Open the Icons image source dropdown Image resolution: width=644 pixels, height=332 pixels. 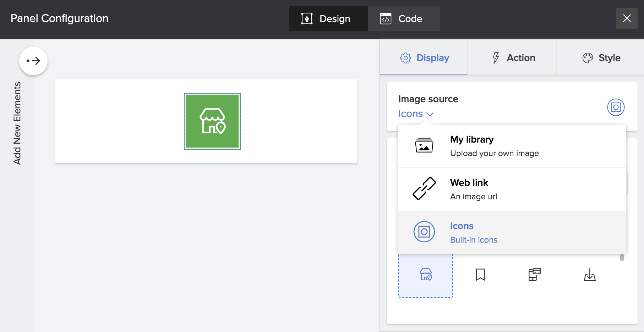coord(416,114)
